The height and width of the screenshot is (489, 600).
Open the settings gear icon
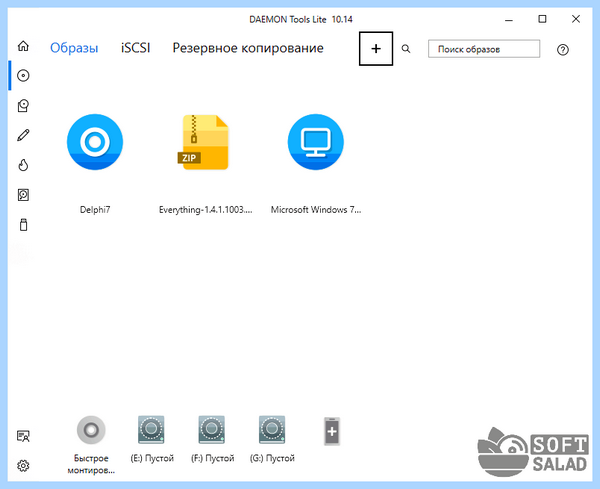(x=23, y=466)
